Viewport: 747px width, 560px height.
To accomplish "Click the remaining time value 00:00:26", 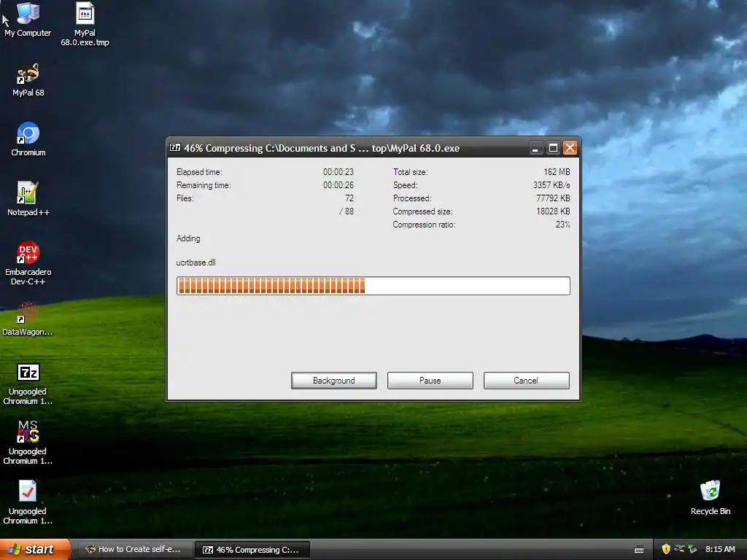I will (338, 185).
